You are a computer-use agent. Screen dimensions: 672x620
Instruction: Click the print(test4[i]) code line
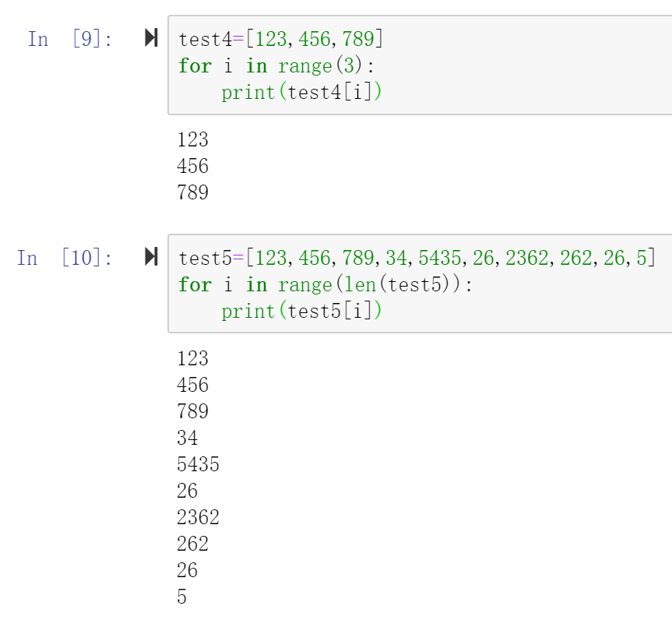tap(302, 92)
